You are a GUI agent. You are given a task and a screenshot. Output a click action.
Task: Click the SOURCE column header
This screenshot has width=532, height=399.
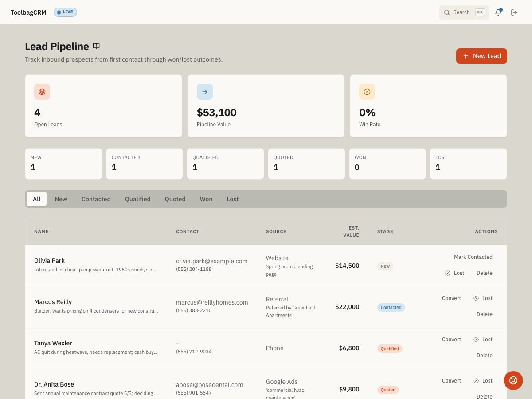(276, 231)
